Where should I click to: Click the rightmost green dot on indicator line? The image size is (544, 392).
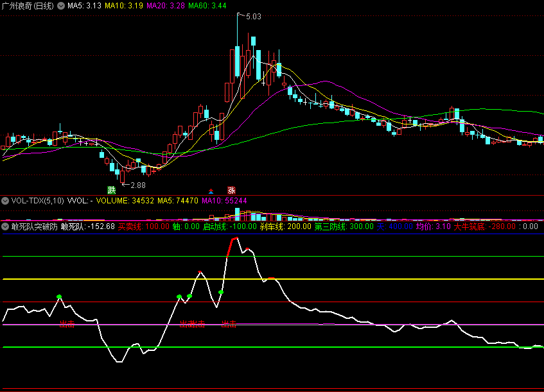[221, 292]
